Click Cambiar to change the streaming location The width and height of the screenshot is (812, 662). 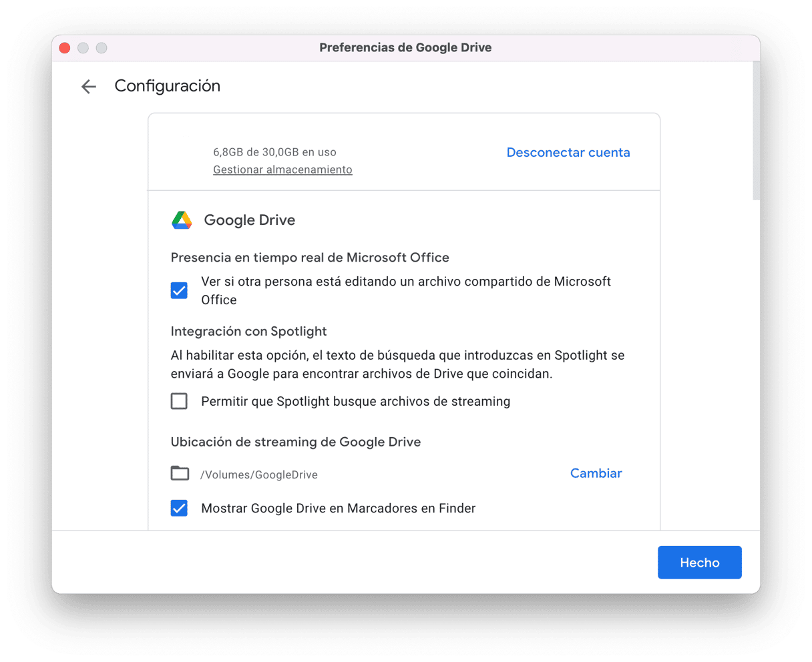pos(596,473)
